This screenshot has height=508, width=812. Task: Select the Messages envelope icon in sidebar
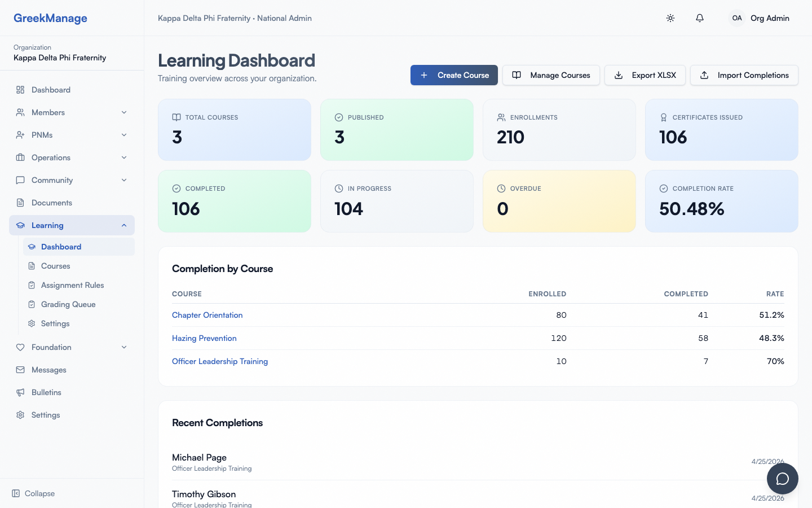point(20,370)
